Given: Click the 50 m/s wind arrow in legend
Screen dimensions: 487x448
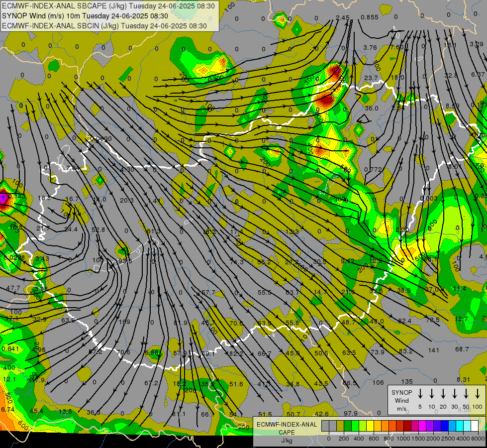Looking at the screenshot, I should [466, 394].
